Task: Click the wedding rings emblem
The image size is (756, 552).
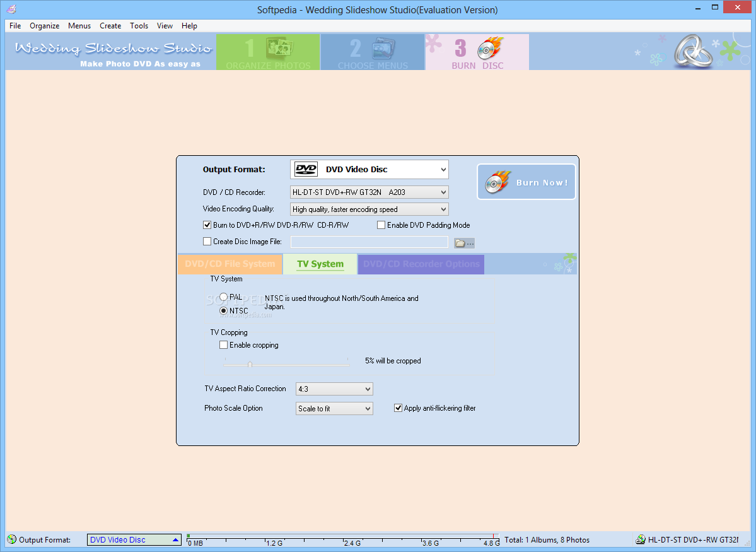Action: coord(693,51)
